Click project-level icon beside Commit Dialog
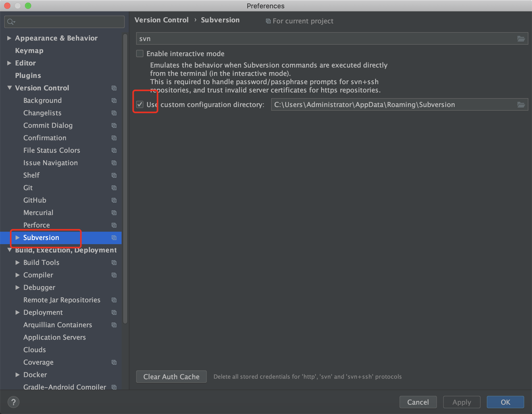 114,125
